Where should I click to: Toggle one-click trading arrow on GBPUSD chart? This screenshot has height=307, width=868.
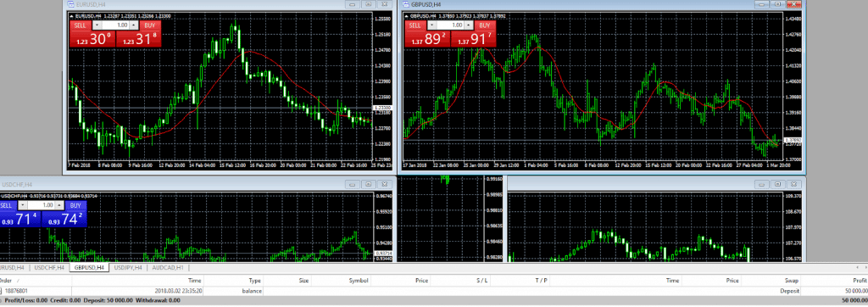[408, 15]
